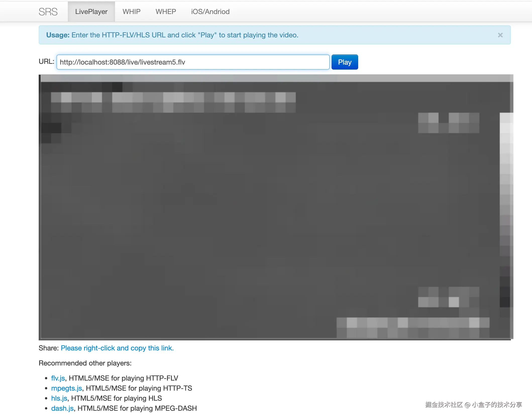Open the mpegts.js link
The image size is (532, 418).
click(67, 388)
